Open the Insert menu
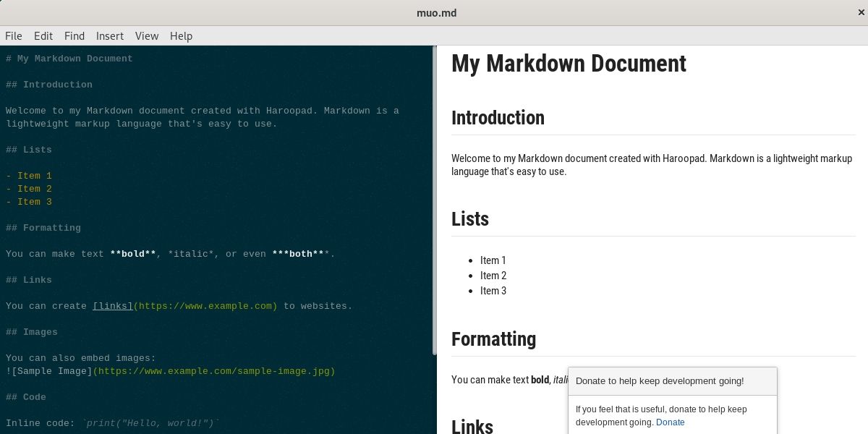Image resolution: width=868 pixels, height=434 pixels. tap(109, 35)
